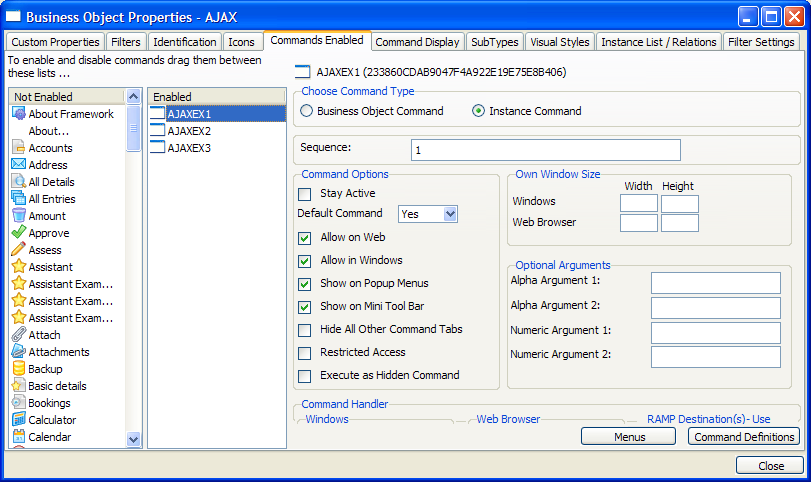The width and height of the screenshot is (811, 482).
Task: Click the Not Enabled column header arrow
Action: pos(133,96)
